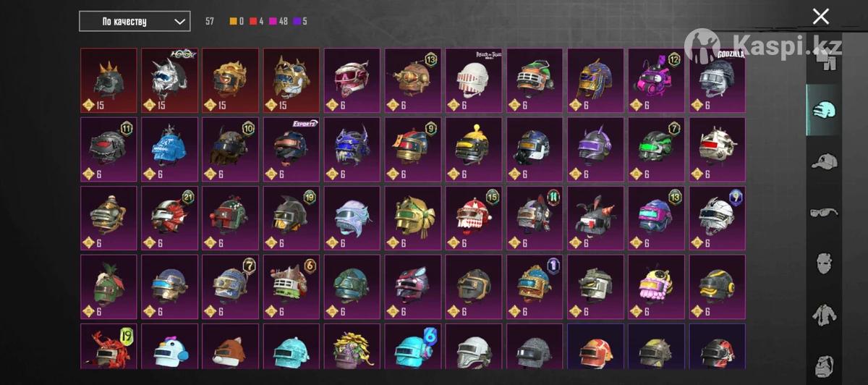Open the cap category sidebar tab
868x385 pixels.
tap(823, 161)
